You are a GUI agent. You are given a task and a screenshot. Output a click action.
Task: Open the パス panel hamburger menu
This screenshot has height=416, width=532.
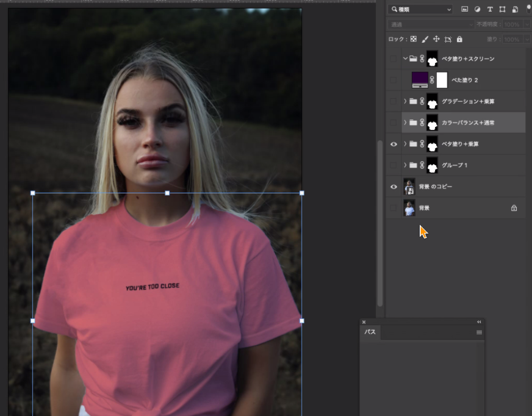(479, 332)
